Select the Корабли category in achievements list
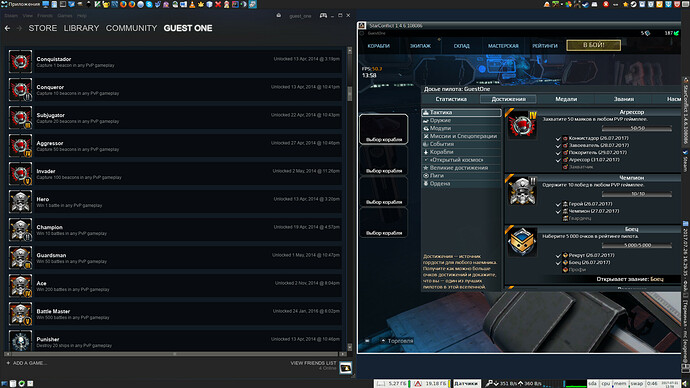This screenshot has width=690, height=388. [461, 152]
